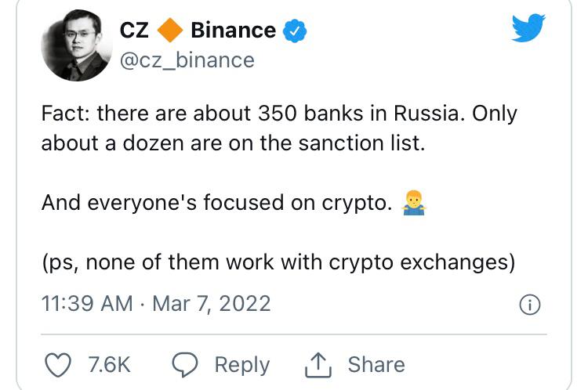Viewport: 588px width, 390px height.
Task: Click the 7.6K likes count
Action: point(109,364)
